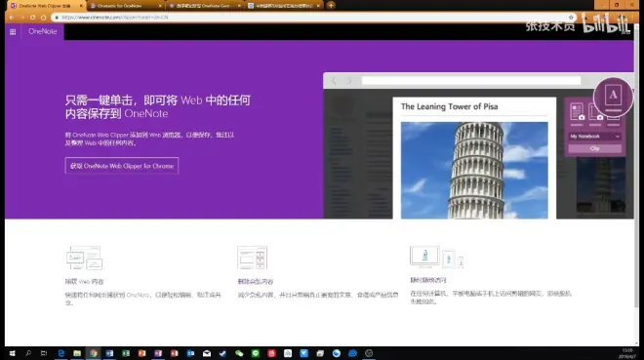Click the Leaning Tower of Pisa image
The image size is (644, 360).
[x=474, y=170]
